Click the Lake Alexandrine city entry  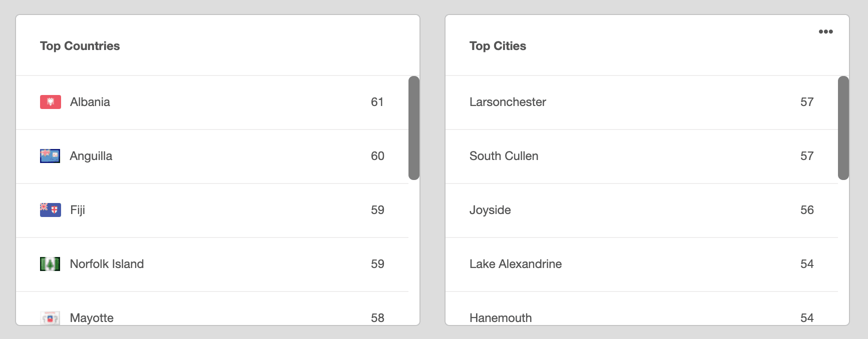tap(515, 264)
